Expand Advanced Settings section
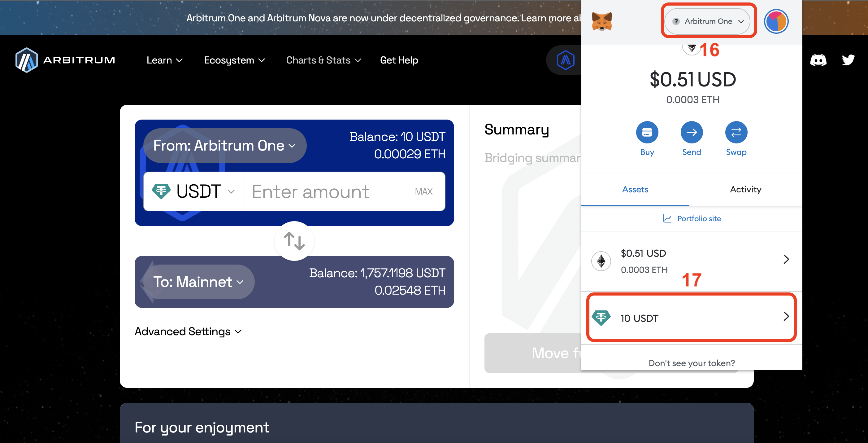Image resolution: width=868 pixels, height=443 pixels. click(188, 331)
